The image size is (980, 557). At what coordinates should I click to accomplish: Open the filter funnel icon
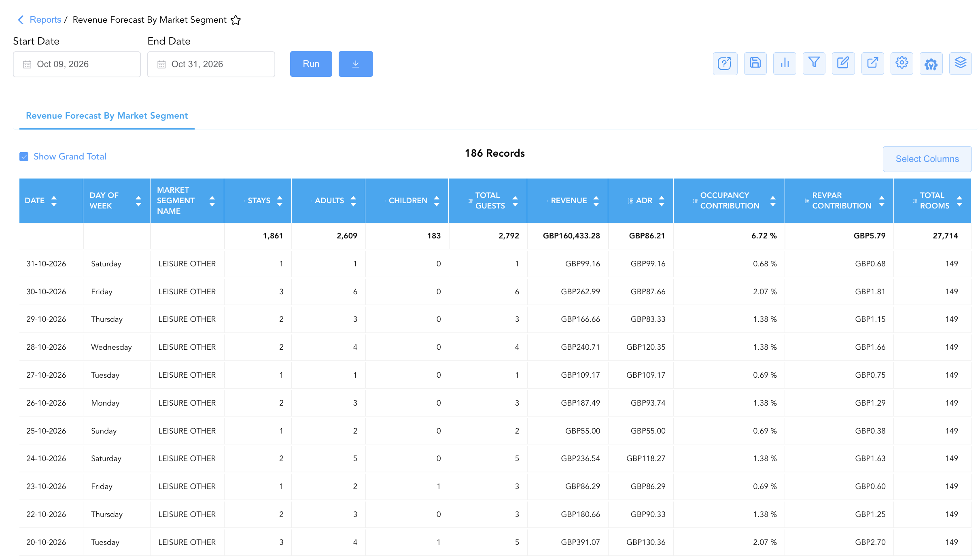(x=814, y=64)
